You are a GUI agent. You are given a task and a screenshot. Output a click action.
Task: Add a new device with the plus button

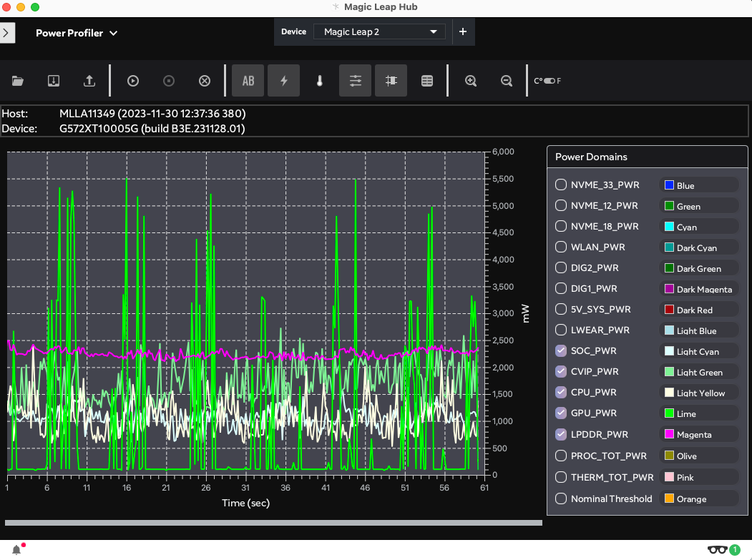[463, 31]
